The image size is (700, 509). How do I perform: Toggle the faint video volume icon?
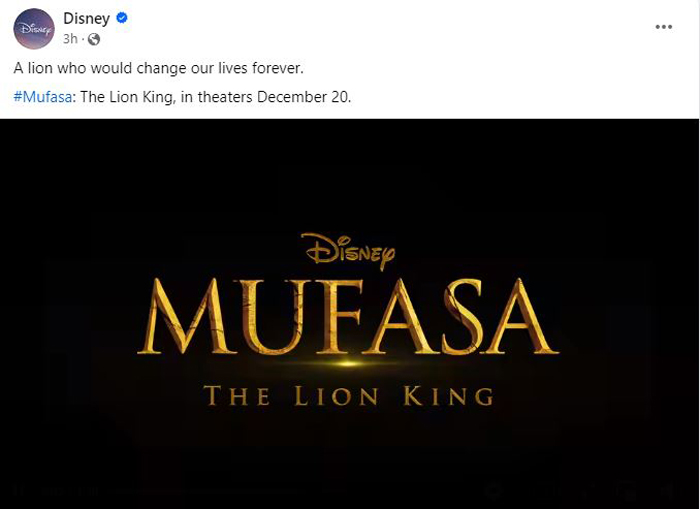pyautogui.click(x=670, y=491)
